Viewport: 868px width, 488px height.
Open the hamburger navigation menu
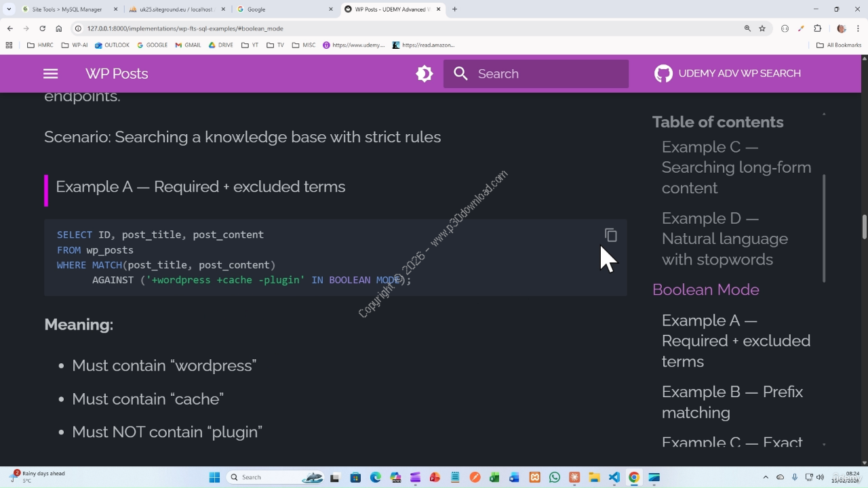50,74
